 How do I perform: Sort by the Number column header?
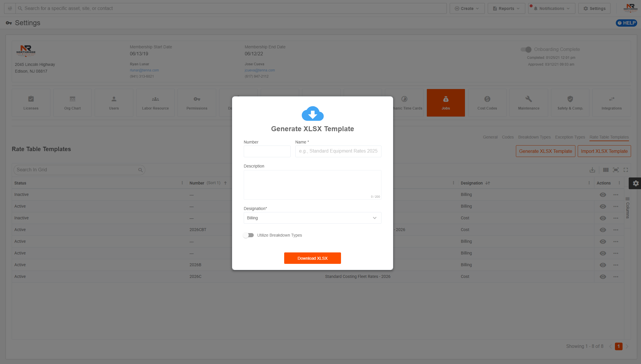coord(197,183)
